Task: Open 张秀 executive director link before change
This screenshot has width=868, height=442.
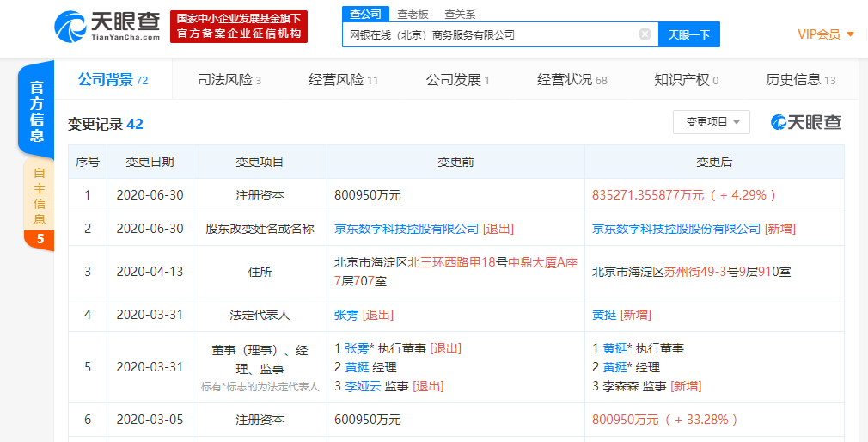Action: pos(357,348)
